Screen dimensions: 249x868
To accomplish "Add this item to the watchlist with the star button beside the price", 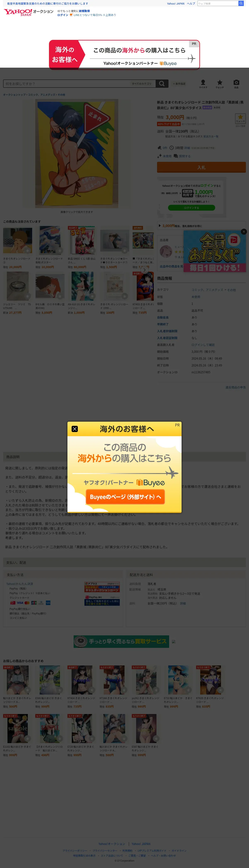I will coord(240,118).
